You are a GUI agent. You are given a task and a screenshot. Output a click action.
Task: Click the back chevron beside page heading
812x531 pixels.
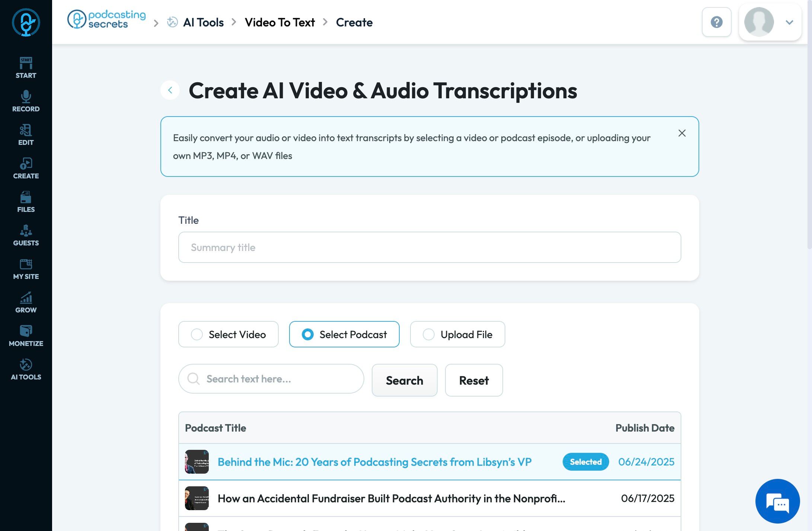click(170, 90)
